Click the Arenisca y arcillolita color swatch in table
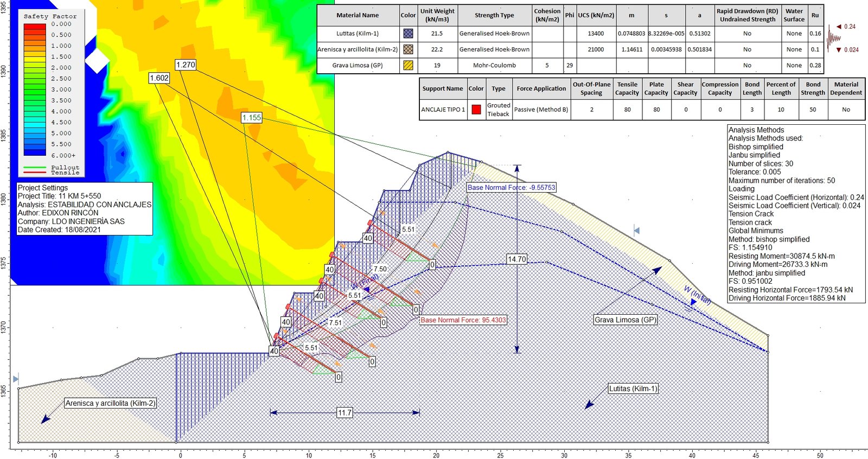 coord(408,49)
